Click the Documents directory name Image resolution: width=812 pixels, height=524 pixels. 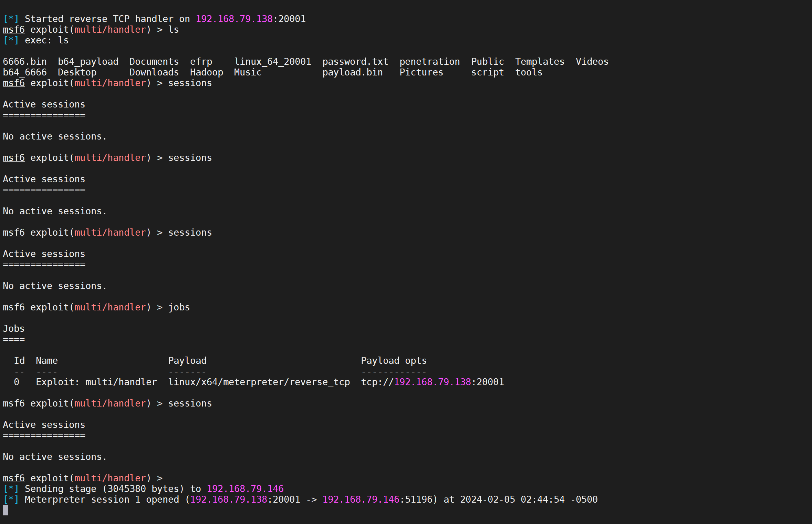click(x=154, y=62)
